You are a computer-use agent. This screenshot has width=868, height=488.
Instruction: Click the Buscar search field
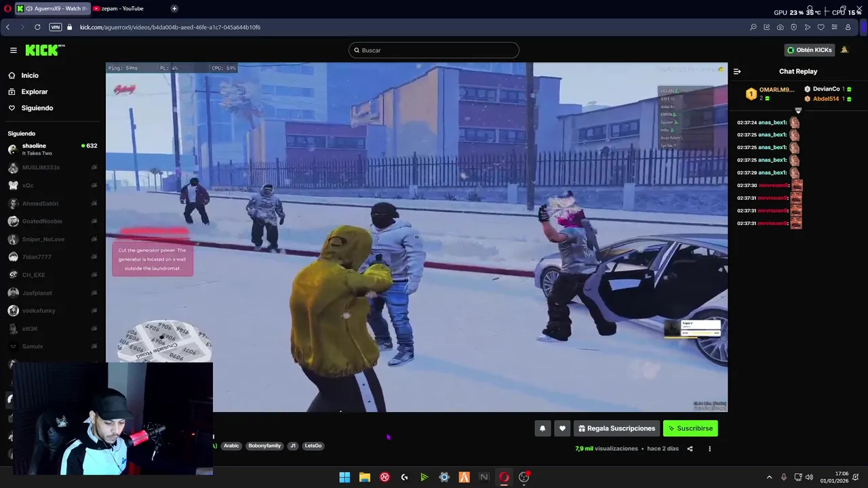[434, 50]
